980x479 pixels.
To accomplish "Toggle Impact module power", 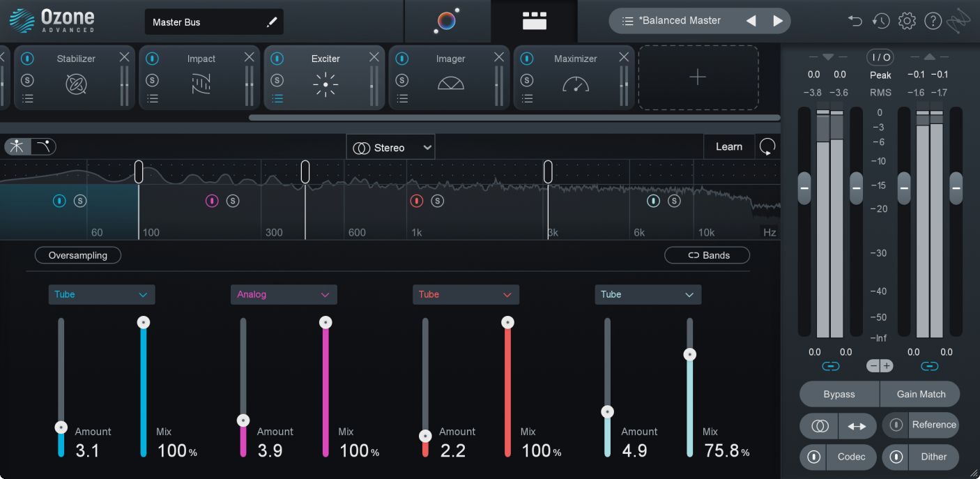I will pos(152,59).
